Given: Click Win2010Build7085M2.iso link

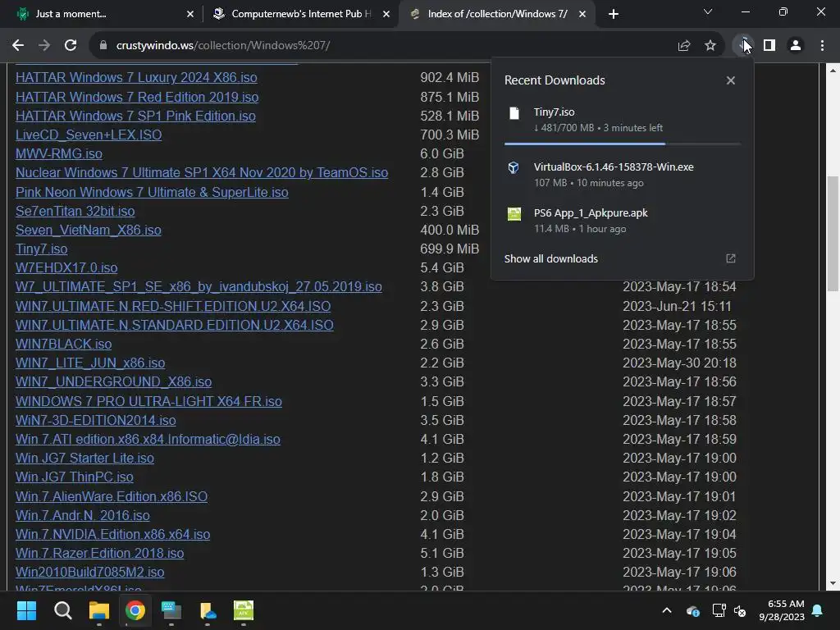Looking at the screenshot, I should click(x=89, y=572).
